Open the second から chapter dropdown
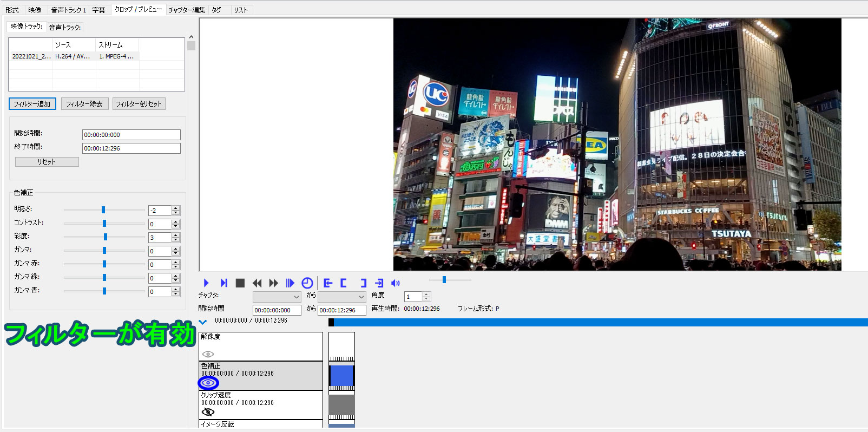Viewport: 868px width, 432px height. (x=342, y=297)
